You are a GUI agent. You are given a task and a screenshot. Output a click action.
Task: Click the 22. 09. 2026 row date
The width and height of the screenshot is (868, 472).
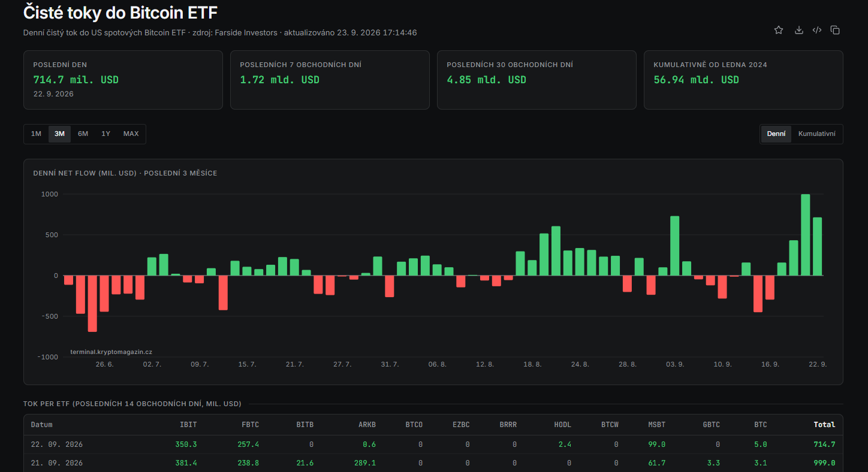pos(57,444)
